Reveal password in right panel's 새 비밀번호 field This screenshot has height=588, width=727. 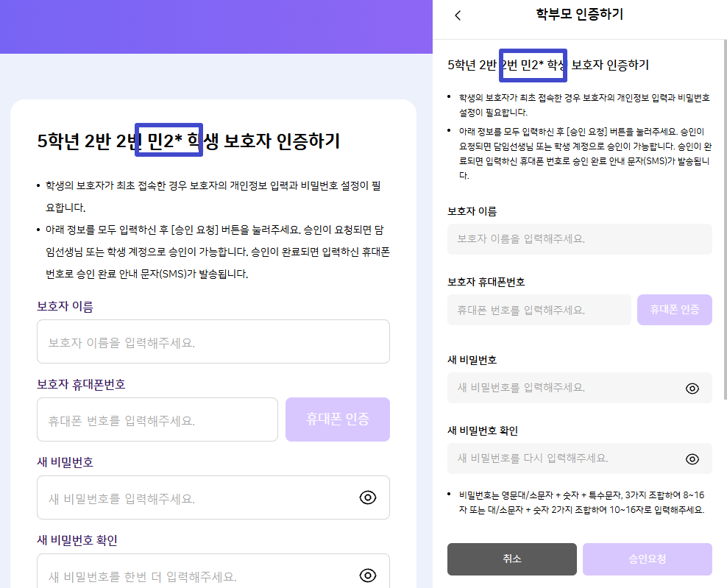(692, 388)
